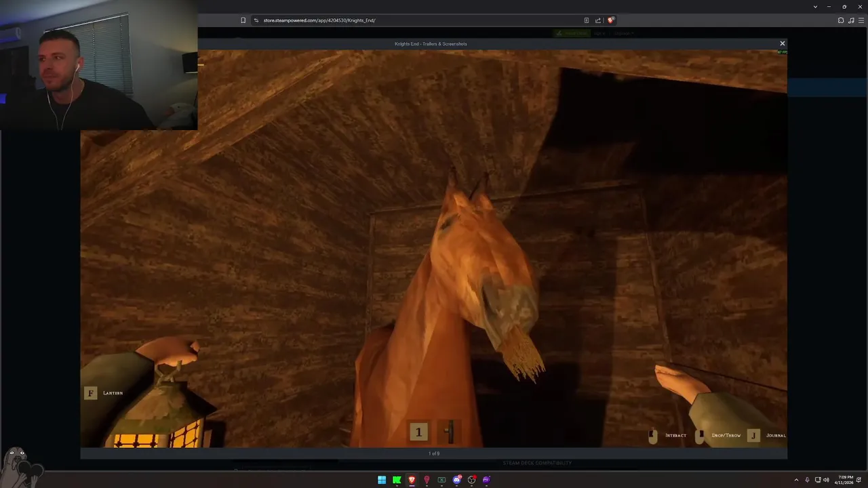The height and width of the screenshot is (488, 868).
Task: Click the 'Knights End - Trailers & Screenshots' title
Action: pyautogui.click(x=431, y=43)
